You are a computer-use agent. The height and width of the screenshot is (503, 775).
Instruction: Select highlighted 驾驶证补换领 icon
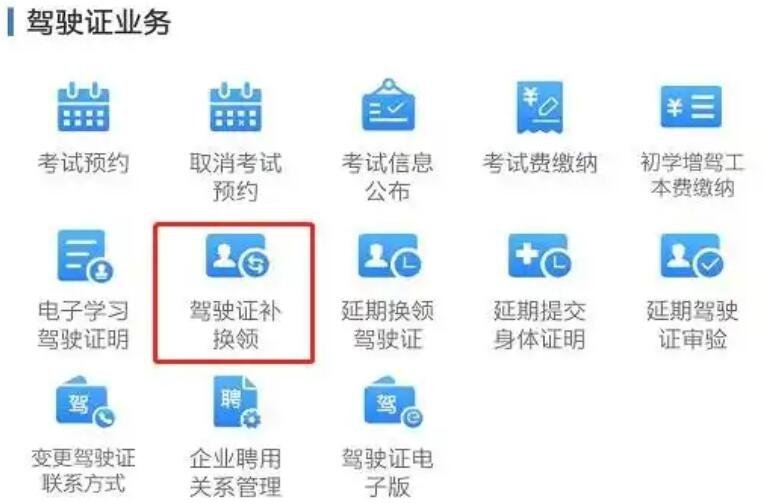tap(238, 256)
